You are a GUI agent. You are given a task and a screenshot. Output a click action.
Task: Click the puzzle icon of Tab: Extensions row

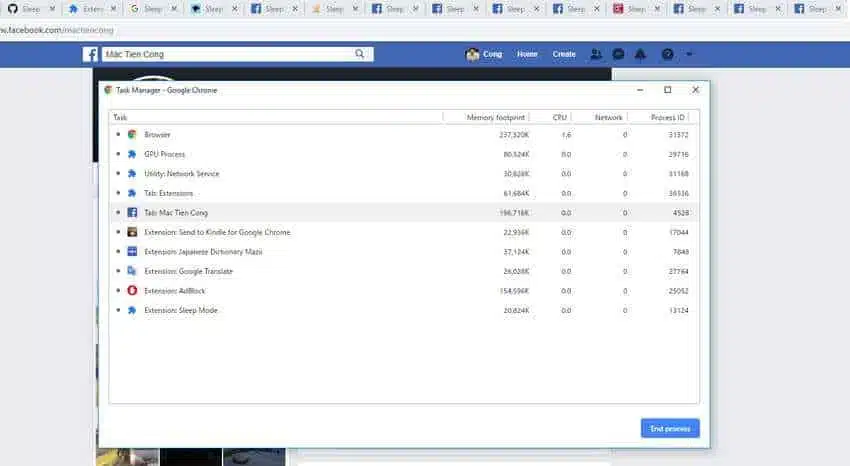click(132, 193)
